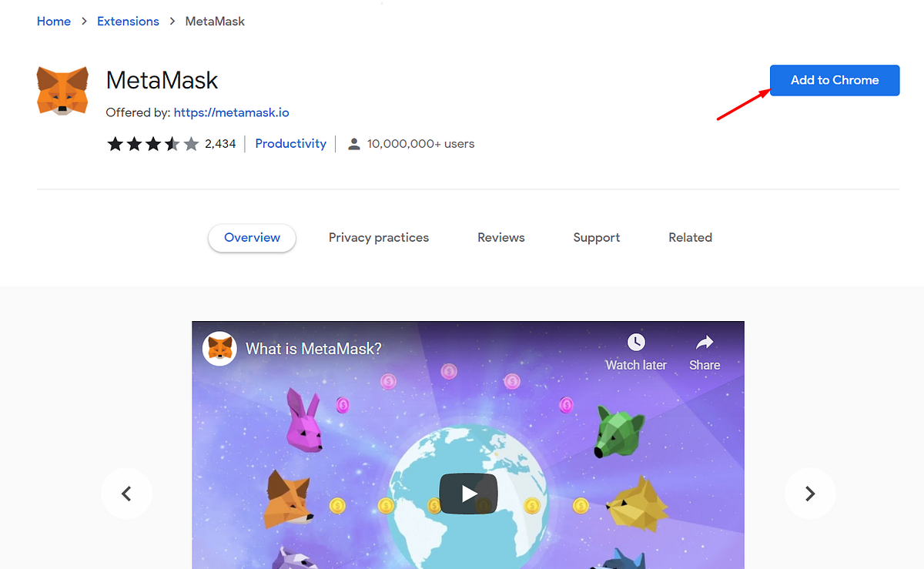Play the What is MetaMask video

coord(467,493)
